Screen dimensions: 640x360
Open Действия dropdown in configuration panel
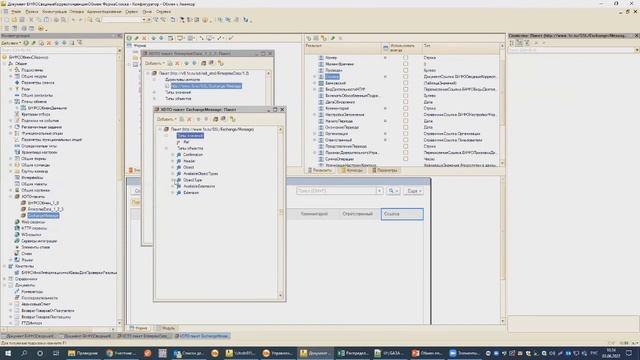pos(11,43)
